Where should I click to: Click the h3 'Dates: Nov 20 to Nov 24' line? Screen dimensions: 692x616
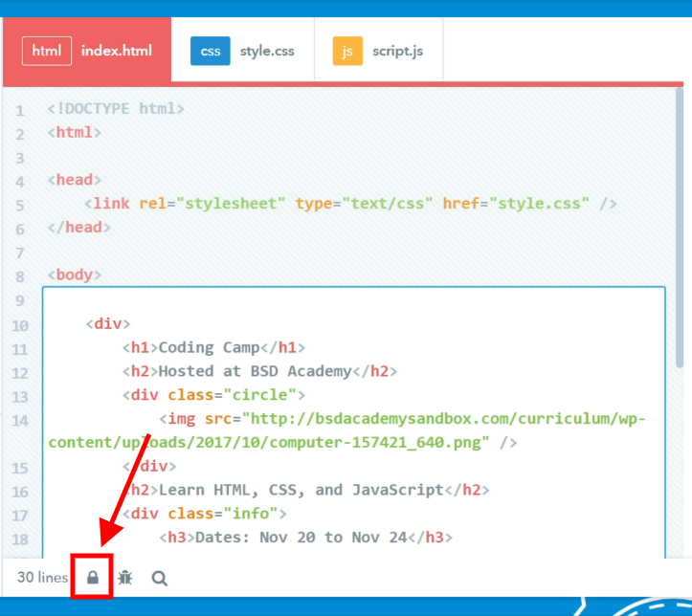(x=306, y=538)
